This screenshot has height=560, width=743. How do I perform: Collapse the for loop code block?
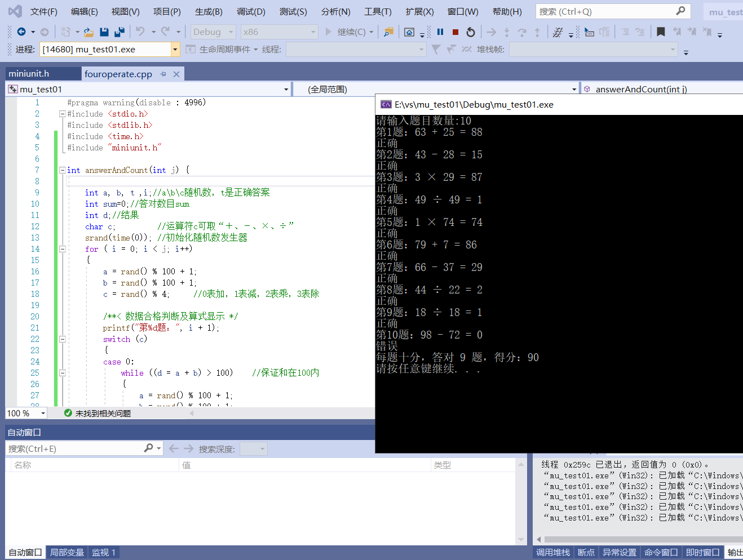(x=62, y=249)
